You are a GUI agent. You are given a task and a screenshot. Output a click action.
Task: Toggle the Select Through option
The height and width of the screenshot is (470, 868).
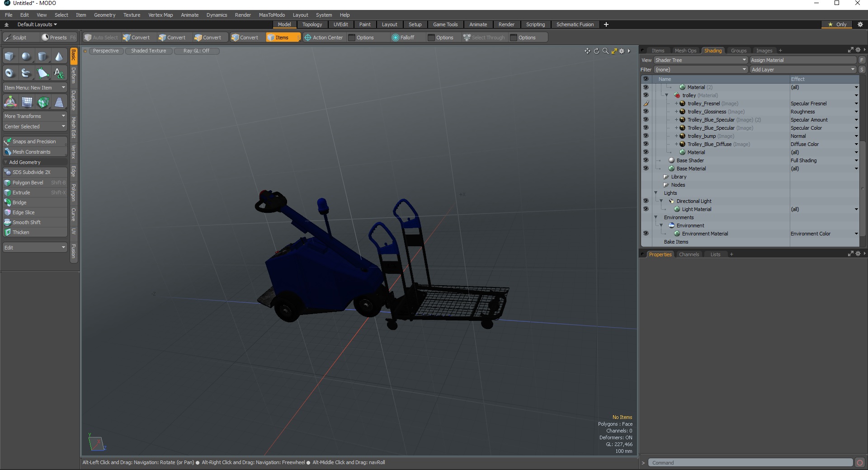(484, 38)
